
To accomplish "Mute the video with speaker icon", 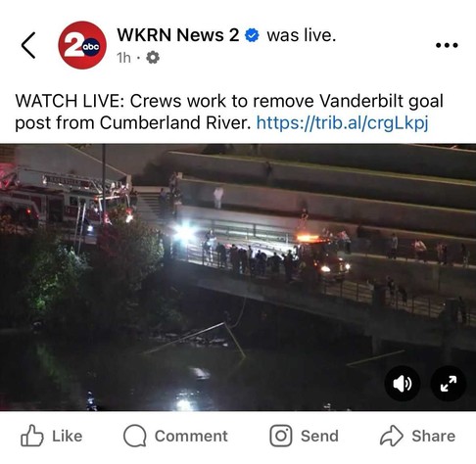I will coord(403,384).
